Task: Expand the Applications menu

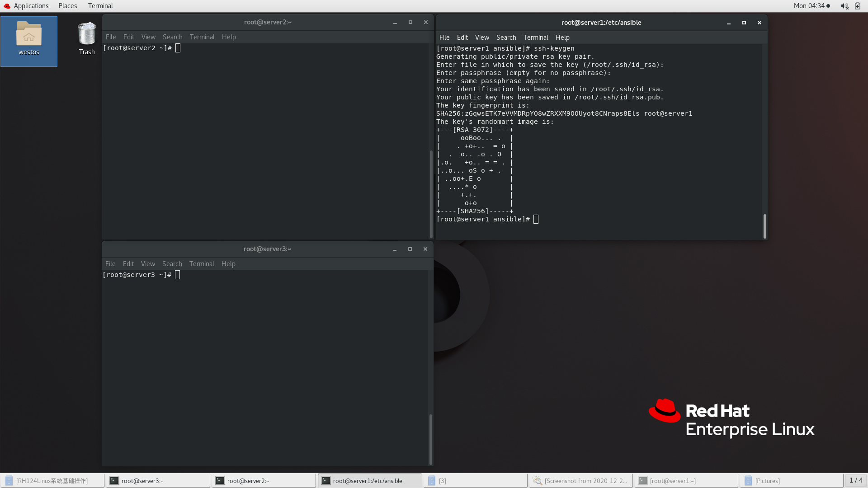Action: [x=31, y=6]
